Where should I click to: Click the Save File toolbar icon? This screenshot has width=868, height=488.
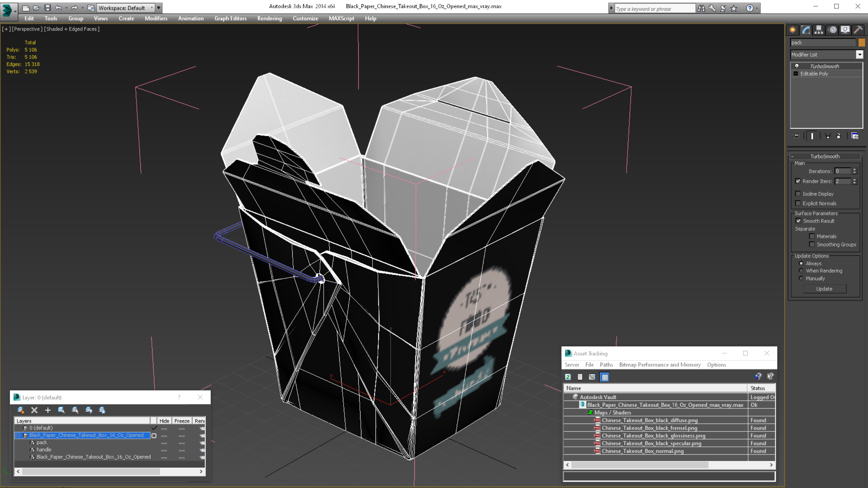pyautogui.click(x=48, y=8)
